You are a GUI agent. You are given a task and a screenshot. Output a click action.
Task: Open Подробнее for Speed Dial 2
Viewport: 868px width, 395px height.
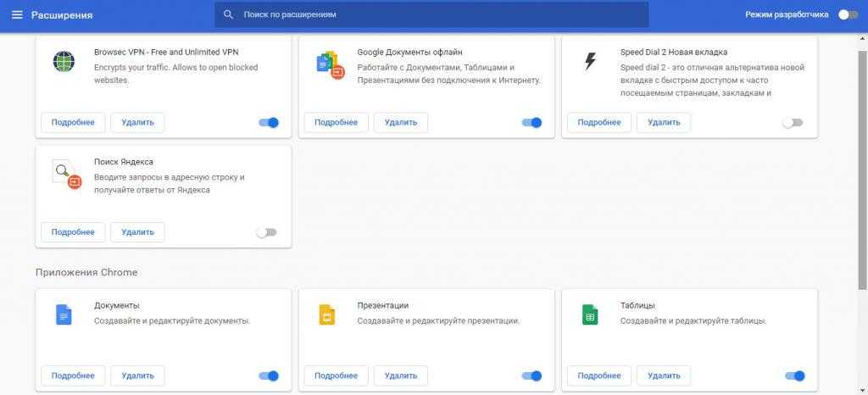[x=599, y=122]
